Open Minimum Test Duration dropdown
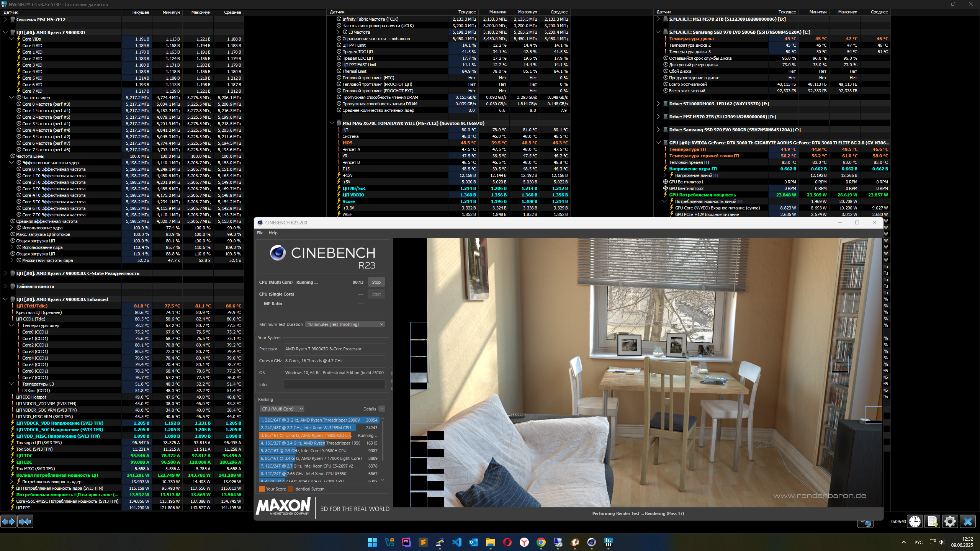Screen dimensions: 980x551 pos(345,324)
